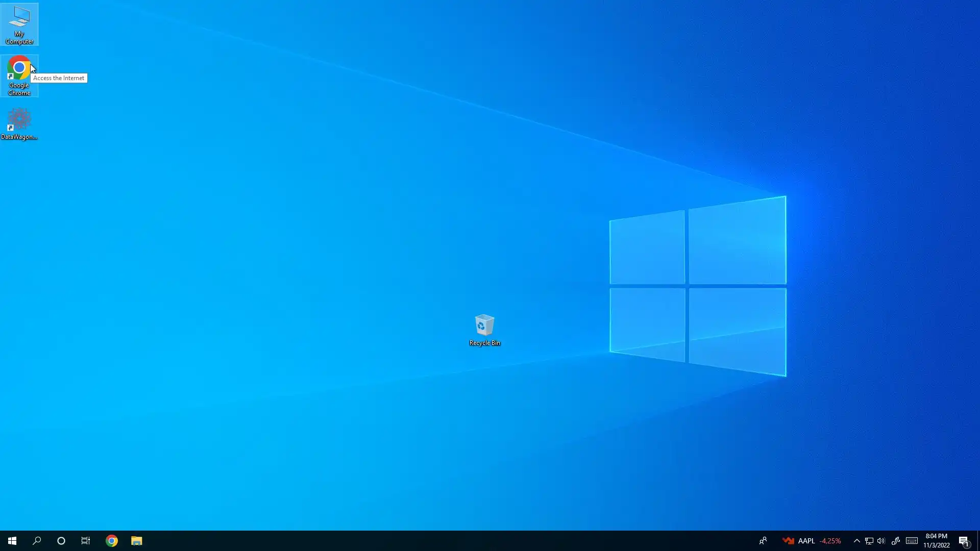The width and height of the screenshot is (980, 551).
Task: Expand hidden system tray icons
Action: coord(856,541)
